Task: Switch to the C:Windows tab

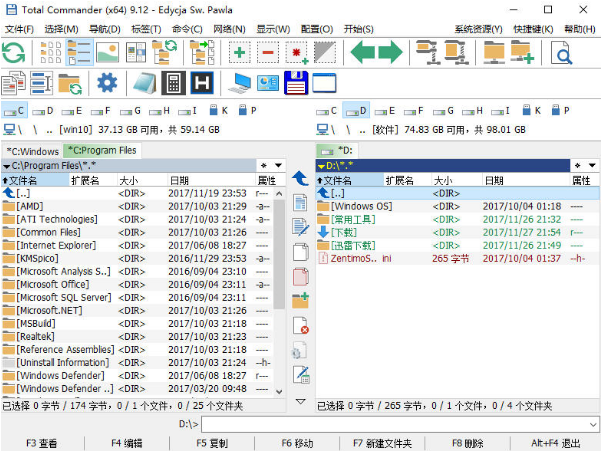Action: [32, 151]
